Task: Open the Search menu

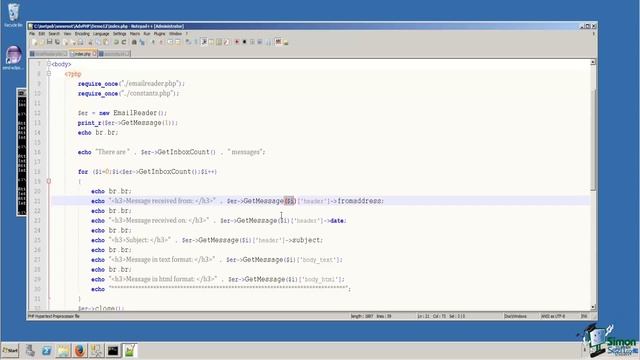Action: [x=54, y=34]
